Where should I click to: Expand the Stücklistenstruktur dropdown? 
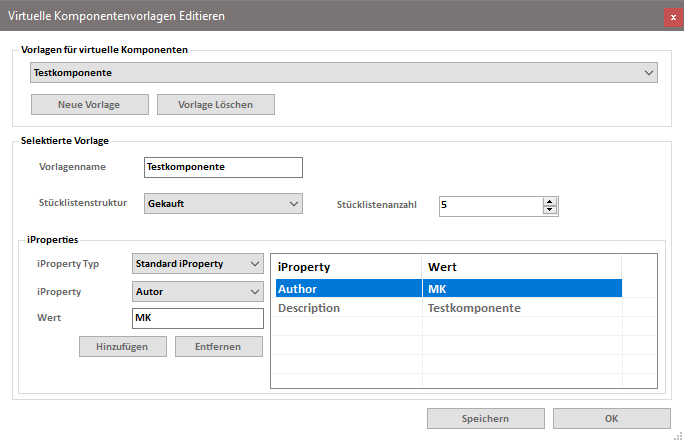222,204
